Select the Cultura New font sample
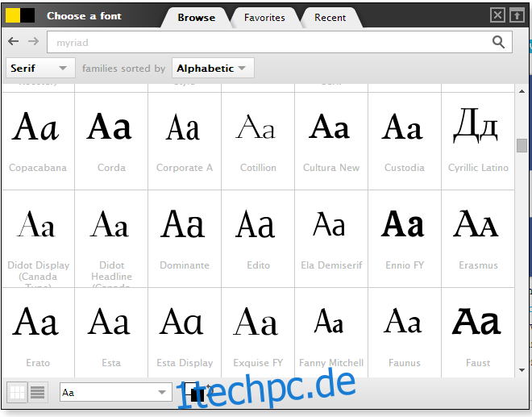The height and width of the screenshot is (417, 532). [331, 141]
